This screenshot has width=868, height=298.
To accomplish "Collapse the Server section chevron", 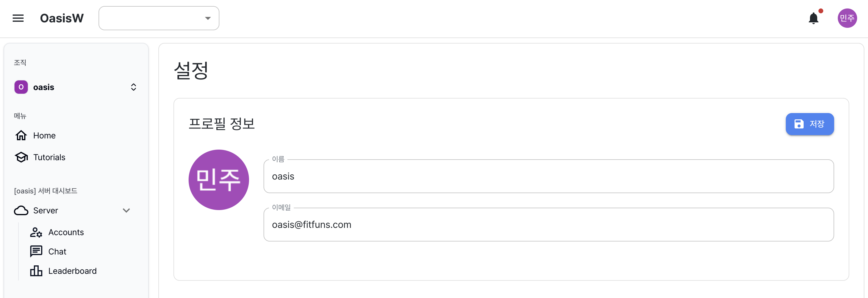I will [x=126, y=211].
